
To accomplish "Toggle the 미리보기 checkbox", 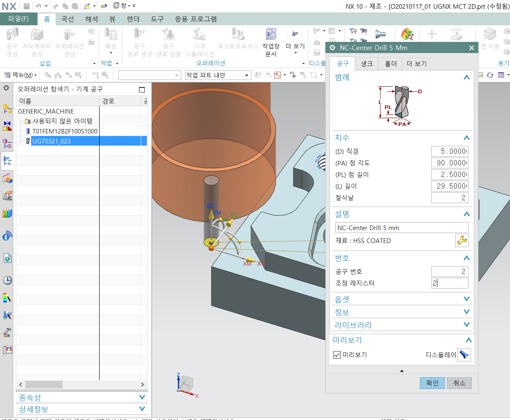I will 337,355.
